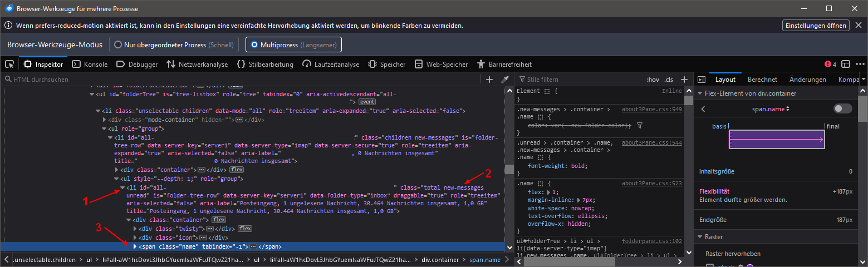Screen dimensions: 868x267
Task: Toggle the three-pane inspector sidebar icon
Action: click(701, 80)
